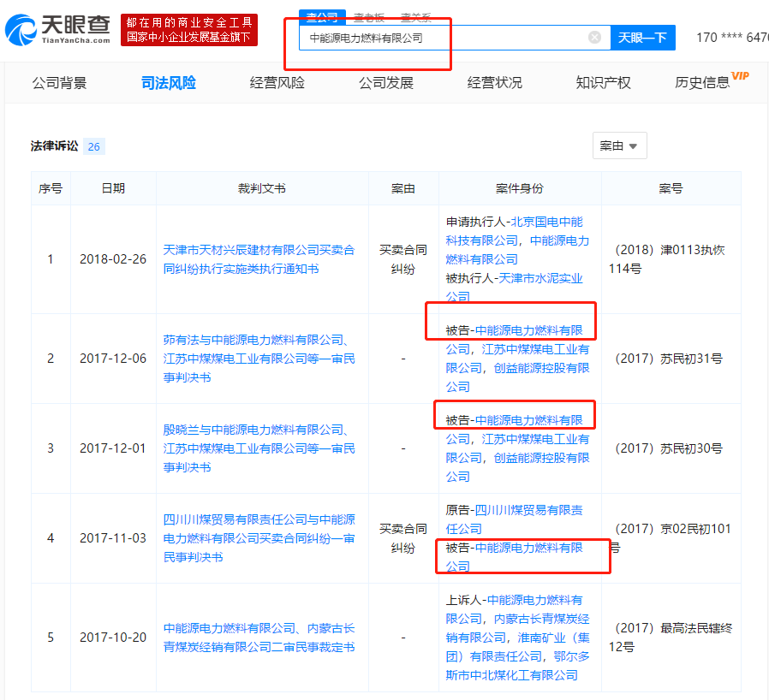
Task: Switch to the 查公司 search tab
Action: click(x=322, y=18)
